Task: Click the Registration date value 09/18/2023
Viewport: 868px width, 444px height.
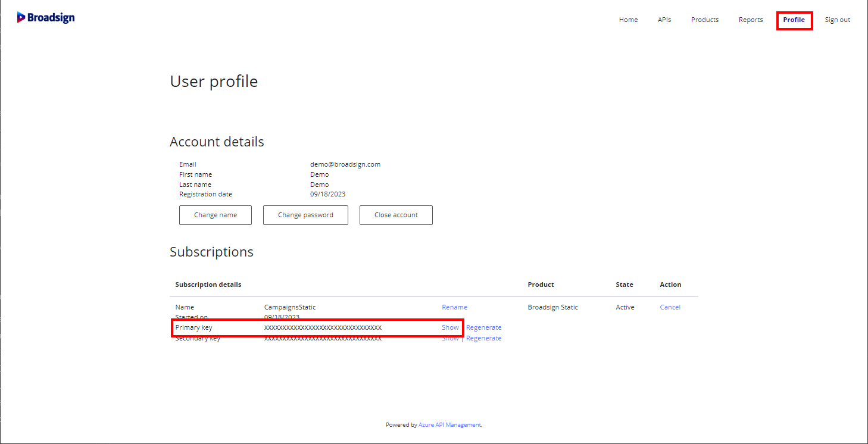Action: [328, 194]
